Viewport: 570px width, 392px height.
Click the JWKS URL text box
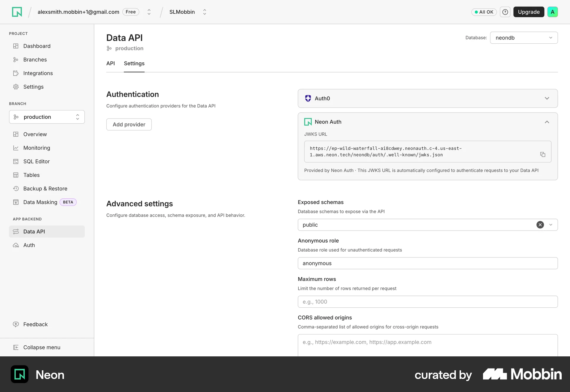click(x=427, y=151)
